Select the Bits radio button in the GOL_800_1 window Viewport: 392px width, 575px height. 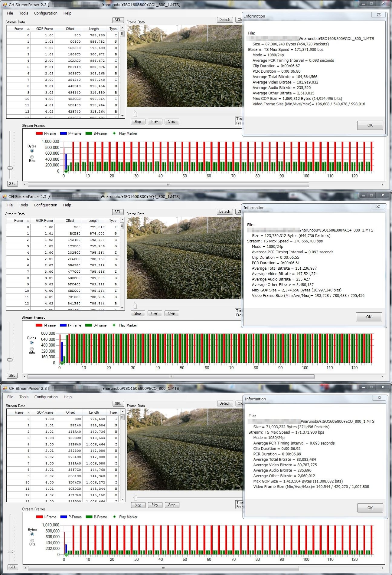tap(32, 157)
